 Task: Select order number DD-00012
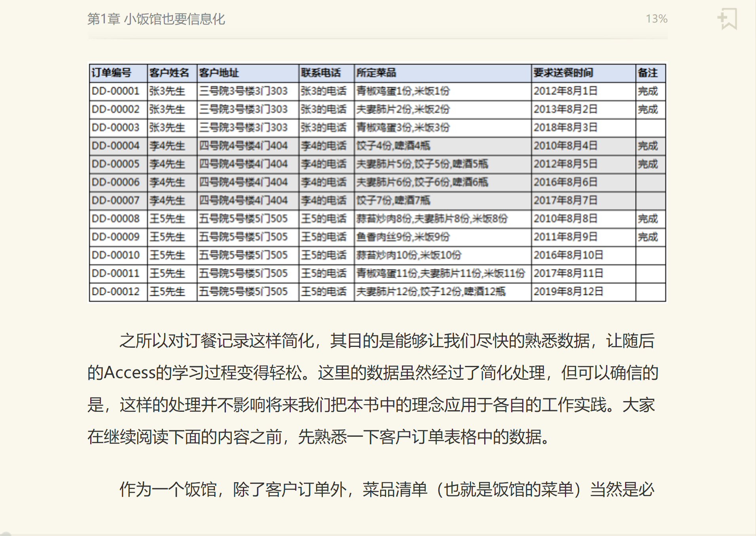click(116, 291)
